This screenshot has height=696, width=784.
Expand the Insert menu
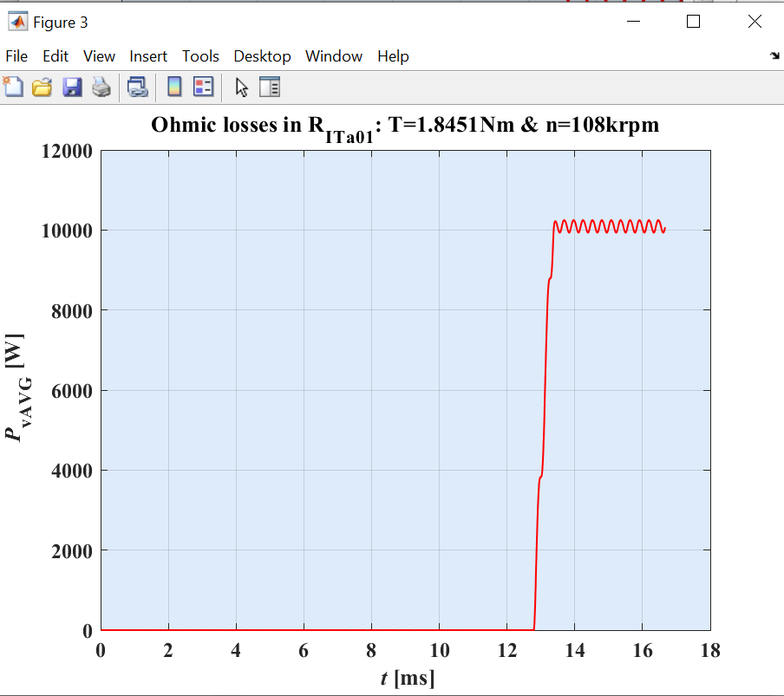148,56
